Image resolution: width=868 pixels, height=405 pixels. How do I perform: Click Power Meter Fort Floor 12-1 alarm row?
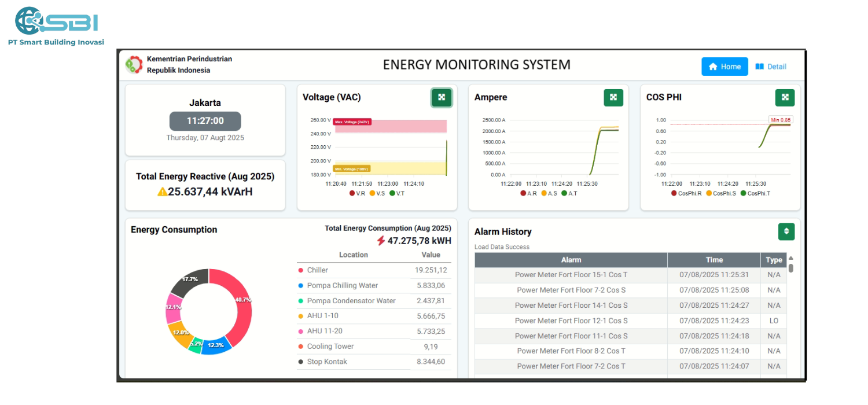571,321
